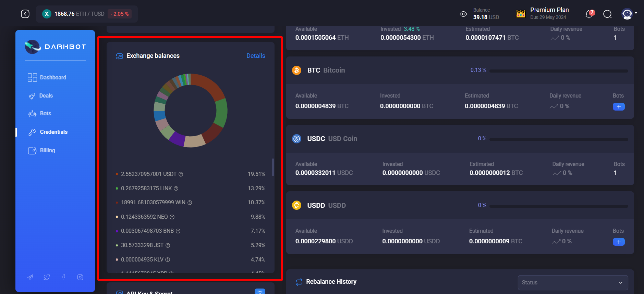Viewport: 644px width, 294px height.
Task: Click USDC Bots count 1
Action: [616, 173]
